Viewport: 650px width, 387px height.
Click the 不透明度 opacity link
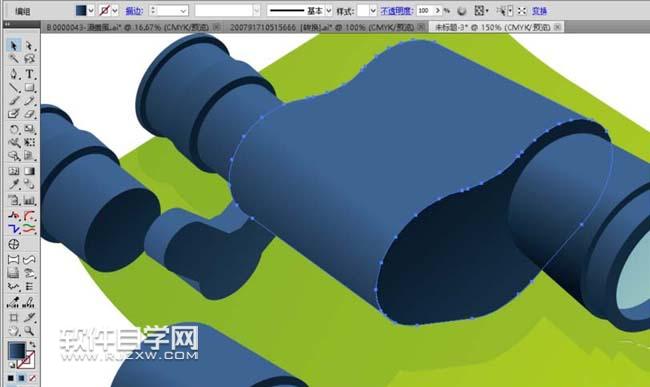(396, 11)
